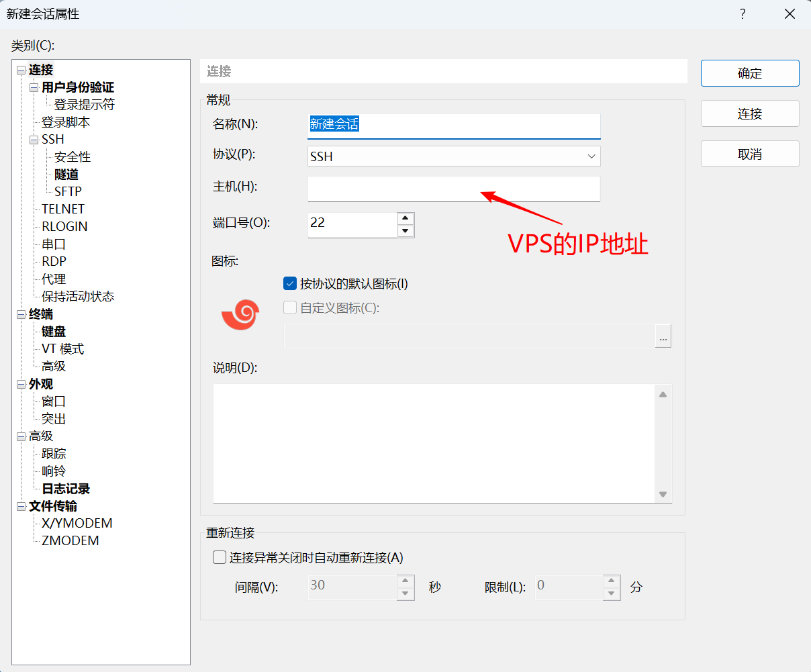Open the 协议 SSH dropdown
Viewport: 811px width, 672px height.
click(454, 156)
